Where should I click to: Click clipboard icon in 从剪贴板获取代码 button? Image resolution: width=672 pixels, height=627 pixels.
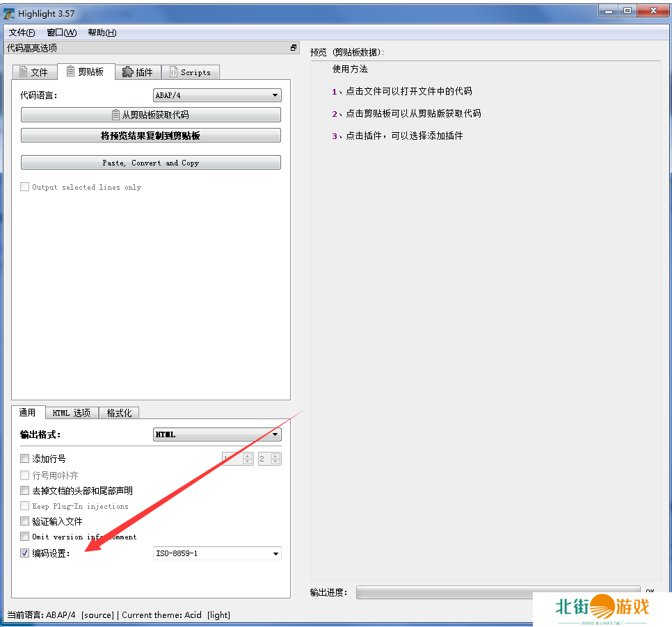[115, 115]
